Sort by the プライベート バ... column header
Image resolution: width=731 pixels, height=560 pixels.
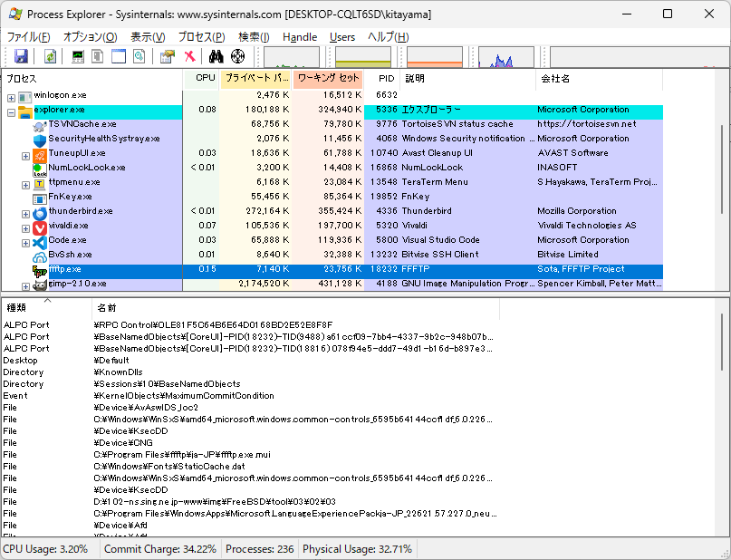tap(255, 78)
